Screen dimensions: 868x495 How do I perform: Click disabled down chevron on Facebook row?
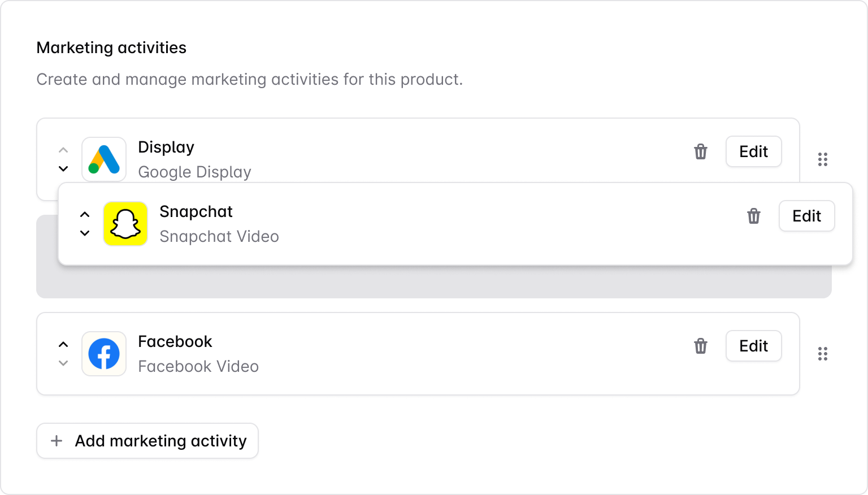point(63,363)
